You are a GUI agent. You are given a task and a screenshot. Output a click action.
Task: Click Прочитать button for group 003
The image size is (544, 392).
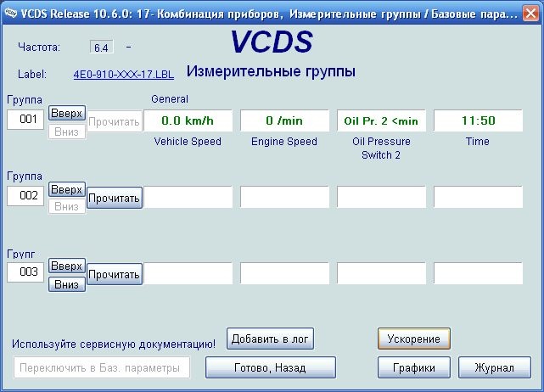tap(114, 274)
